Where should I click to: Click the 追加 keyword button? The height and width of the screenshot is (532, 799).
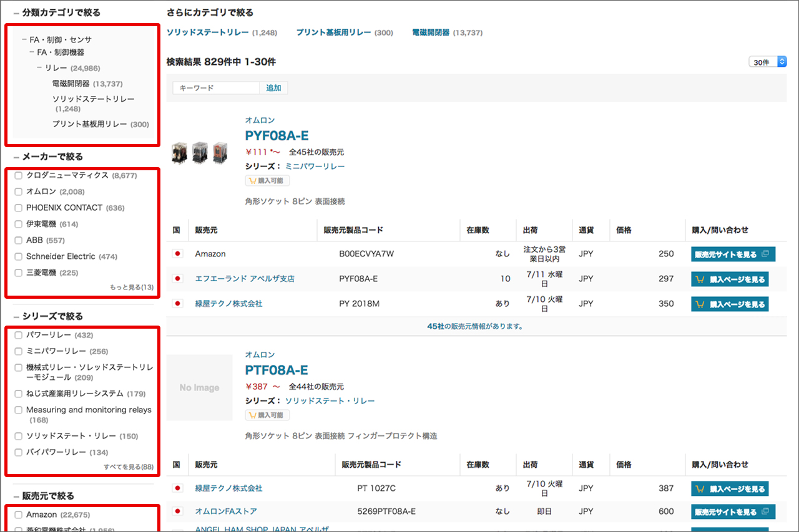tap(273, 88)
